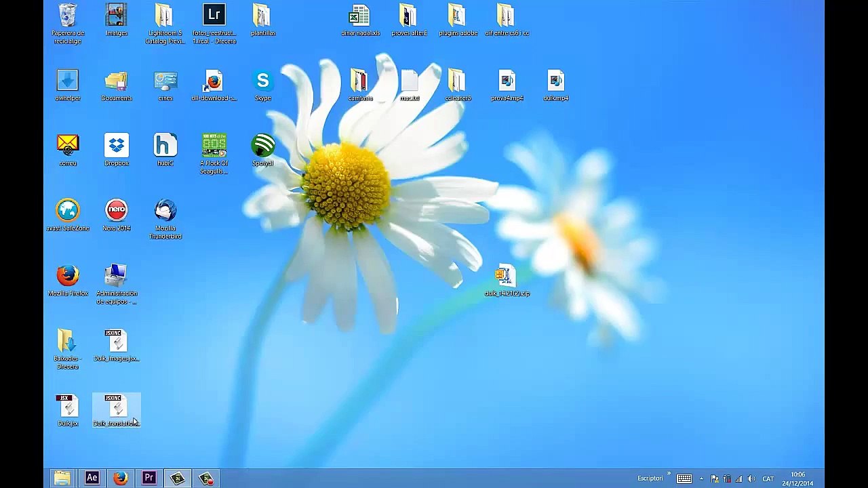The height and width of the screenshot is (488, 868).
Task: Open Premiere Pro from the taskbar
Action: [149, 478]
